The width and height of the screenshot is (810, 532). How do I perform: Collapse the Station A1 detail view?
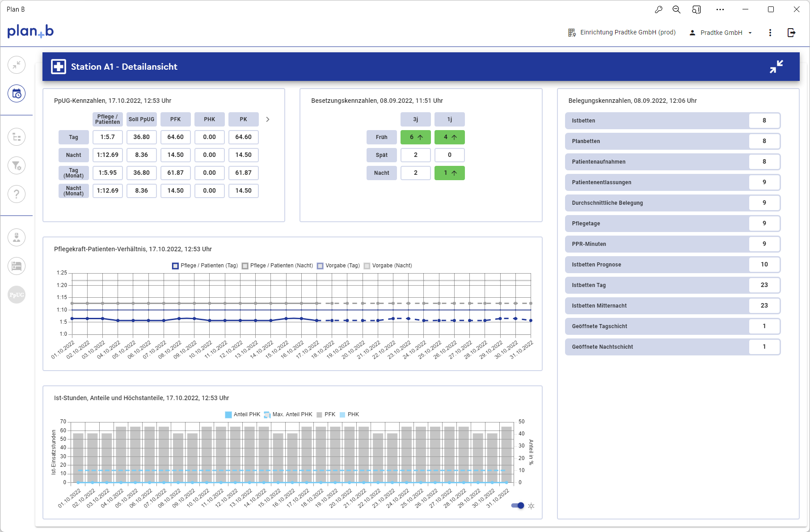(x=776, y=67)
